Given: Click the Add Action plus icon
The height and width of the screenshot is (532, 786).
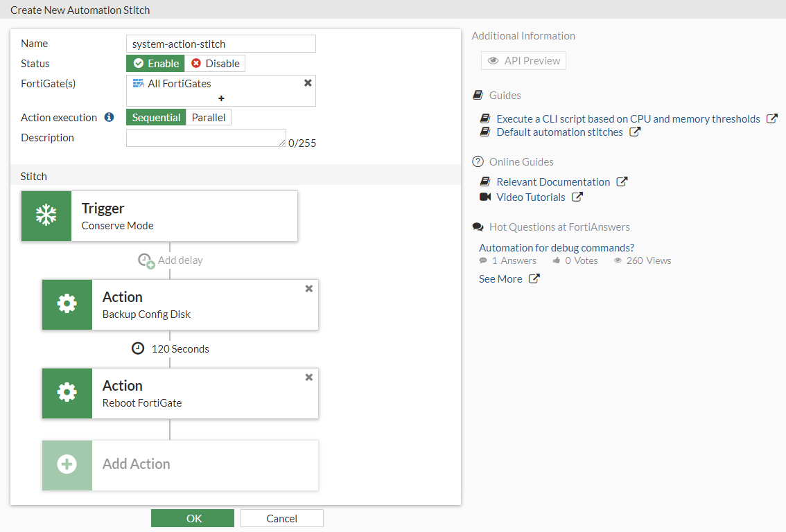Looking at the screenshot, I should pos(67,465).
